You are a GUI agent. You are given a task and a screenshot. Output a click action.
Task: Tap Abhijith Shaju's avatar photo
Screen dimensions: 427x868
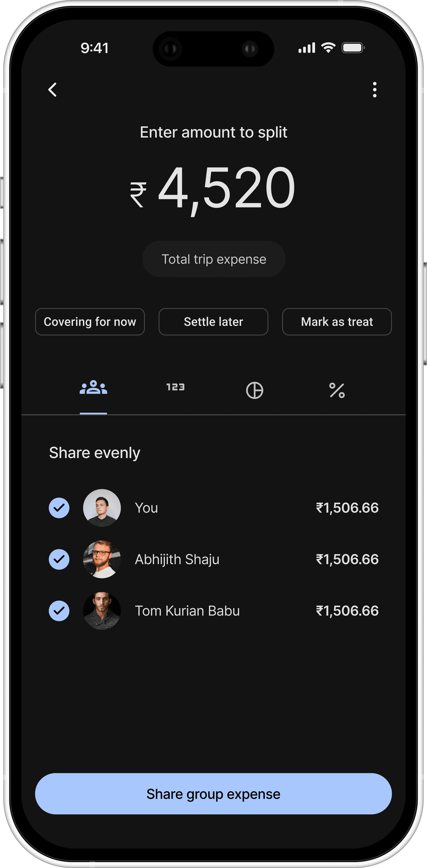pos(102,559)
